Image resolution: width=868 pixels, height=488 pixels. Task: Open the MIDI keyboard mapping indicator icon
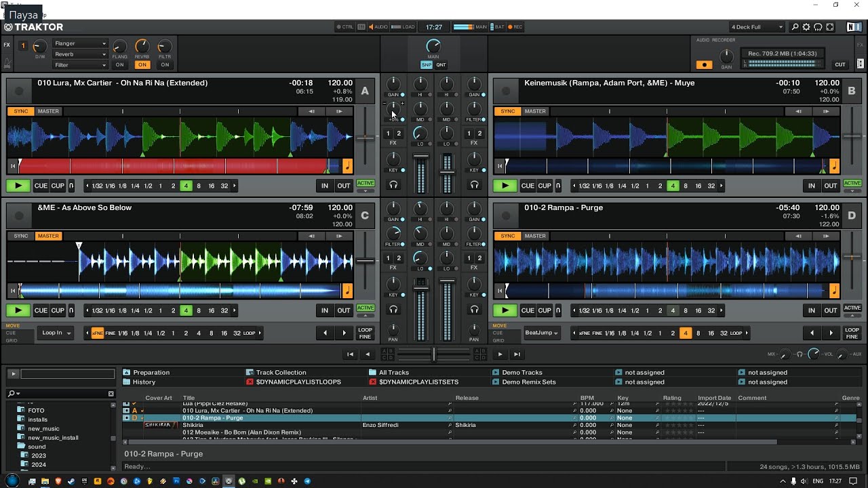click(x=361, y=27)
